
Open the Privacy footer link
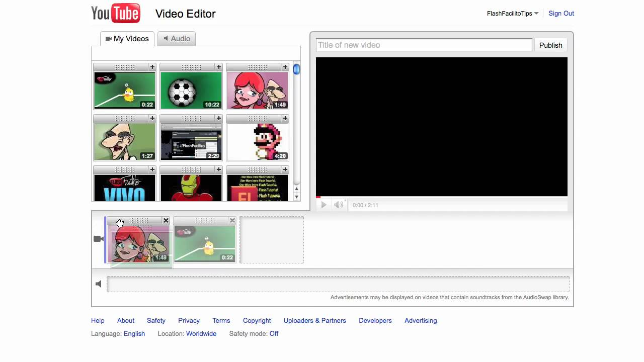189,320
